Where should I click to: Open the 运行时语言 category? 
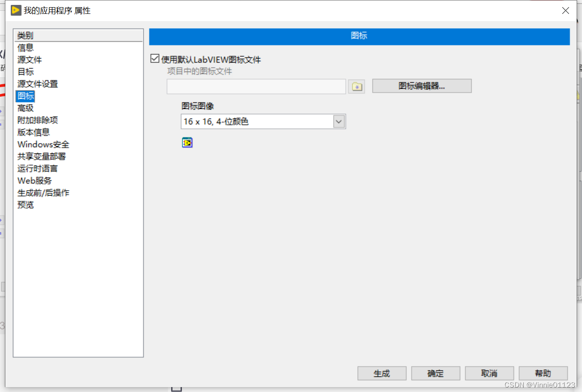(38, 168)
